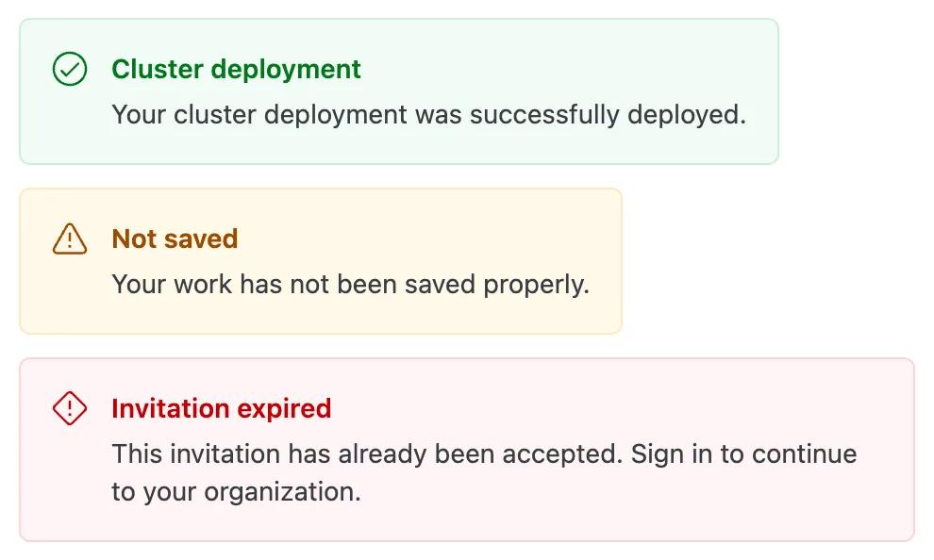The image size is (934, 560).
Task: Click "Your work has not been saved properly" text
Action: point(350,285)
